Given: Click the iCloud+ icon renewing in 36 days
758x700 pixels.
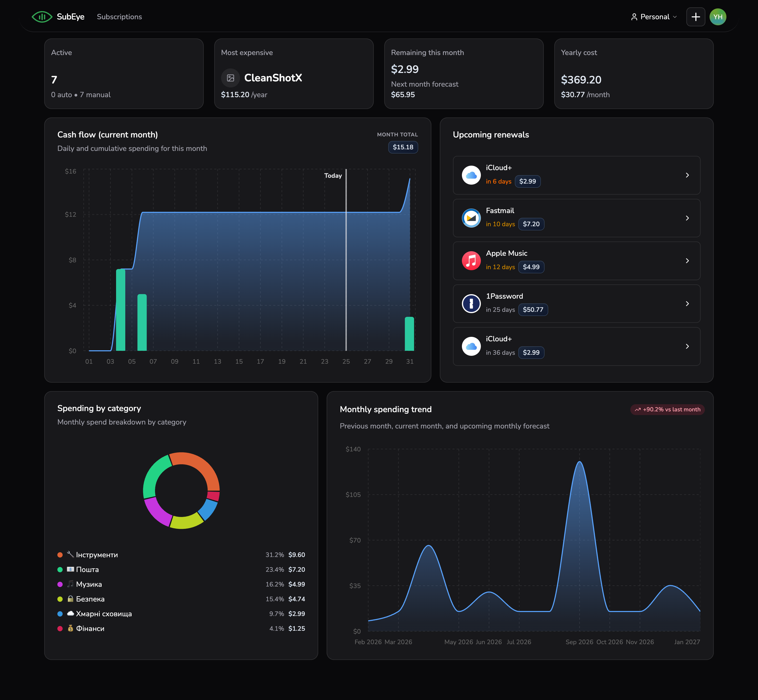Looking at the screenshot, I should click(x=471, y=346).
